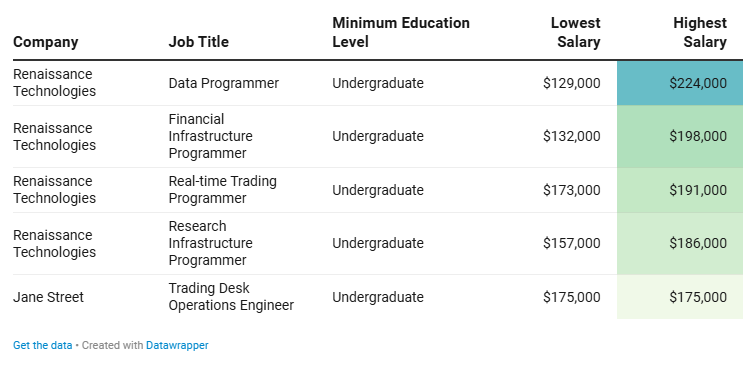Viewport: 751px width, 367px height.
Task: Click the pale $175,000 highest salary cell
Action: [x=680, y=297]
